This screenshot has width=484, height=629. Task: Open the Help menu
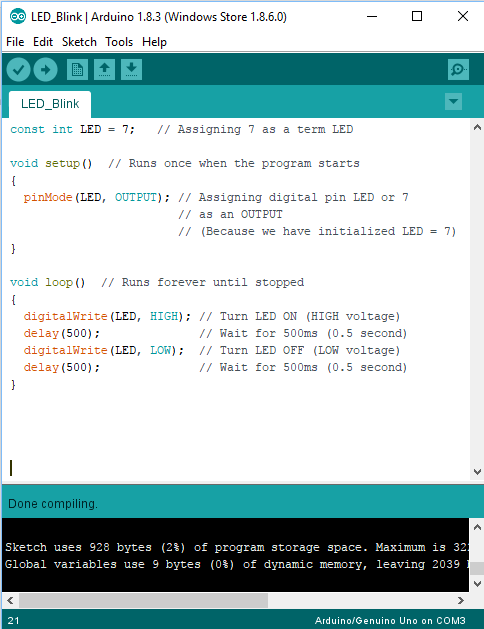click(x=154, y=42)
